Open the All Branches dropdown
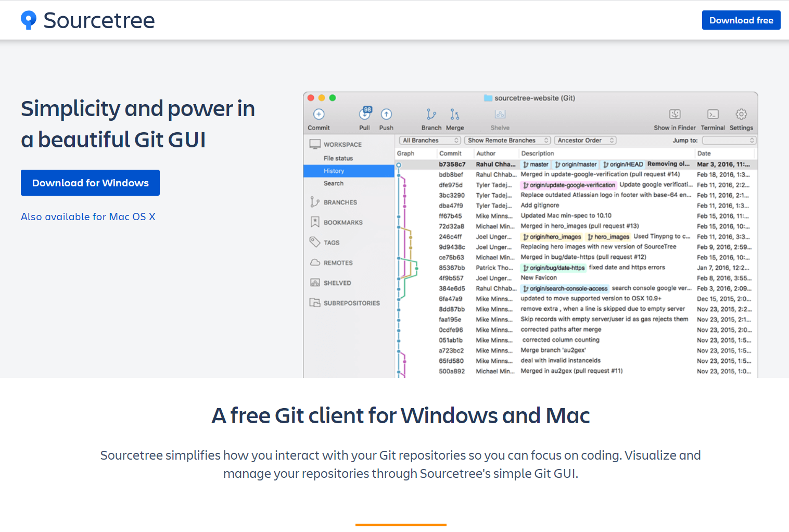Screen dimensions: 789x532 click(x=430, y=141)
